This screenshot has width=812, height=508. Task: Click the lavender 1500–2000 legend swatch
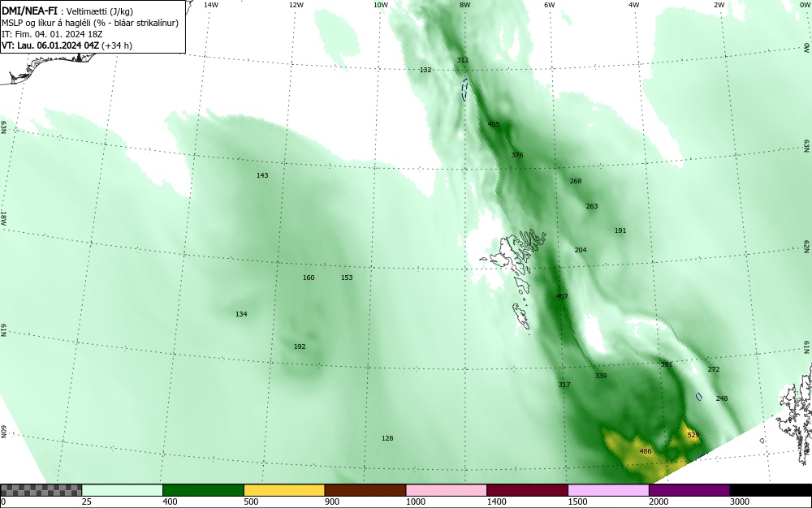[x=608, y=490]
